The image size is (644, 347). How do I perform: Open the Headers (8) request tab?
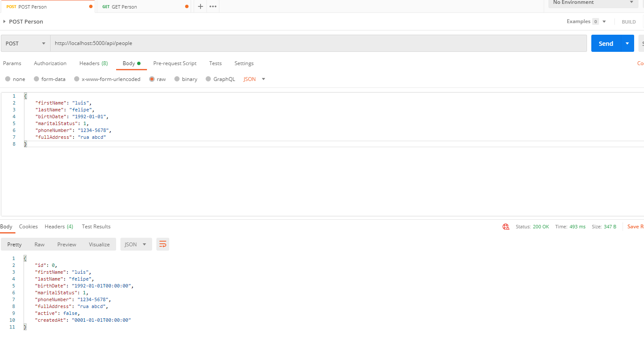click(x=93, y=63)
